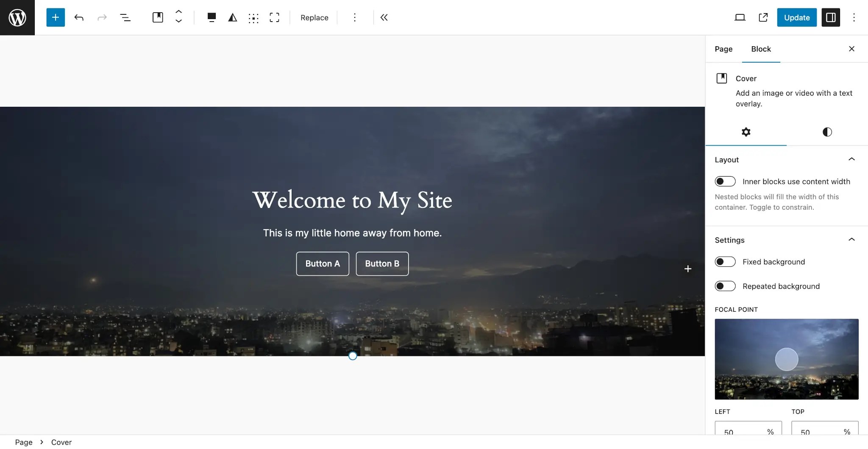Collapse the Settings section
Image resolution: width=868 pixels, height=449 pixels.
pyautogui.click(x=852, y=239)
